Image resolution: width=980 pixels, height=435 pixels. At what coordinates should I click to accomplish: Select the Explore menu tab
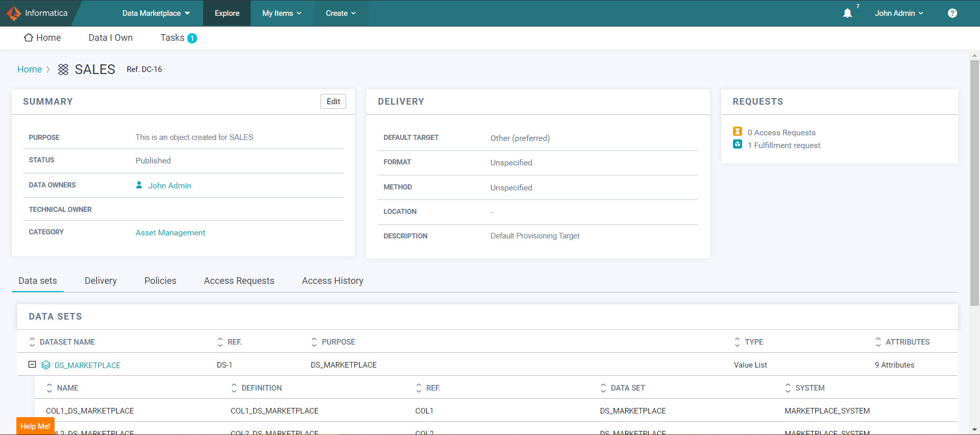coord(227,13)
